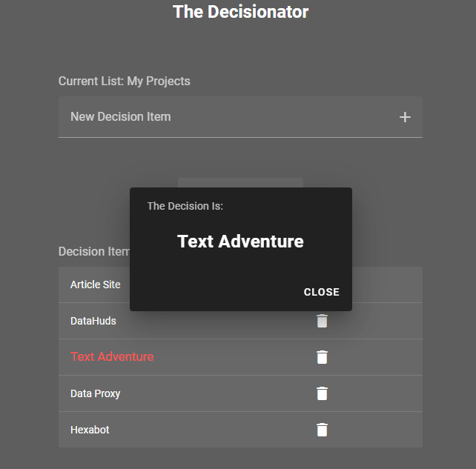Click trash icon beside red Text Adventure
This screenshot has height=469, width=476.
click(x=322, y=357)
